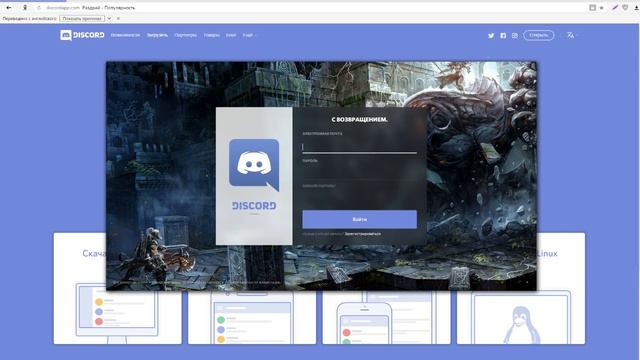The width and height of the screenshot is (640, 360).
Task: Open Discord's Instagram page icon
Action: coord(515,36)
